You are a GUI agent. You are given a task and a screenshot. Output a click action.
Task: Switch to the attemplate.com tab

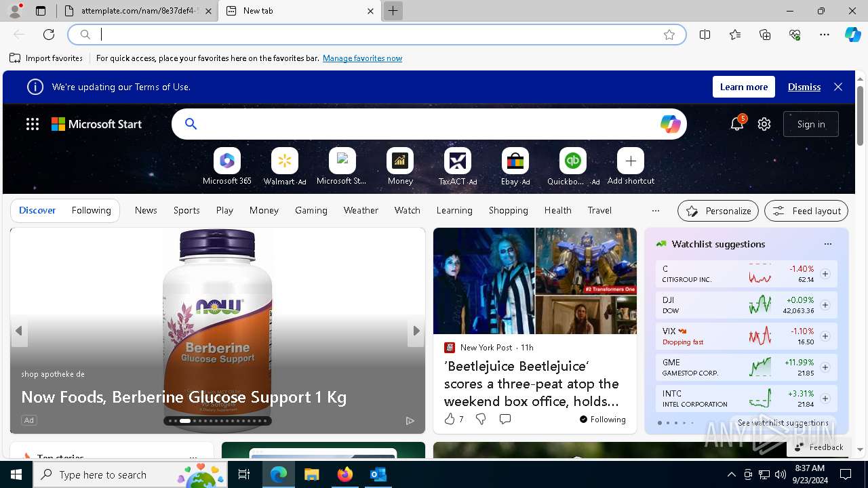tap(139, 11)
